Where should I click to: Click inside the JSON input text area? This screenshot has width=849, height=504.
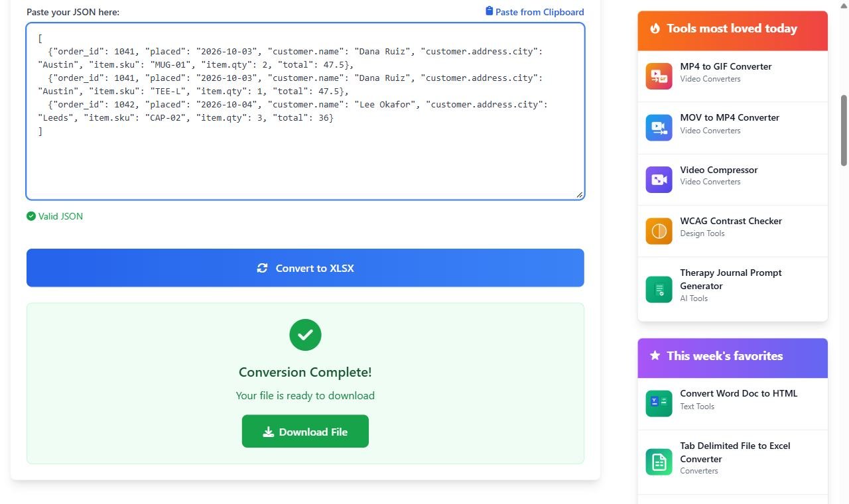(305, 111)
